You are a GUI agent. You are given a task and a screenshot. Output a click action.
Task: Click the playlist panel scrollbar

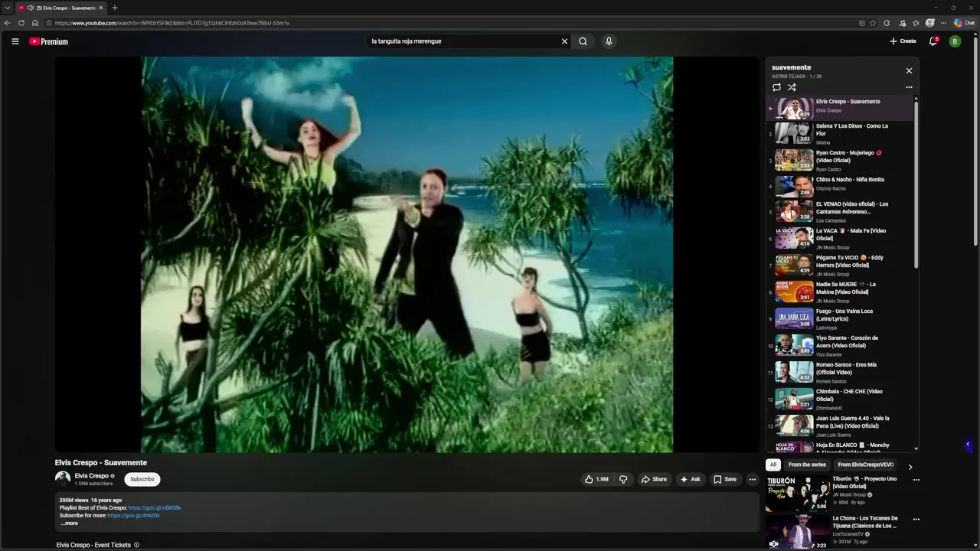(916, 184)
